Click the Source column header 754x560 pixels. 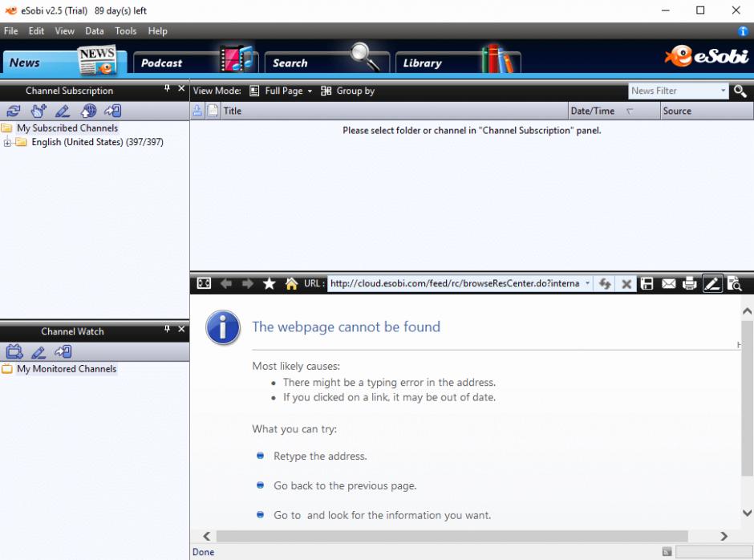tap(707, 112)
